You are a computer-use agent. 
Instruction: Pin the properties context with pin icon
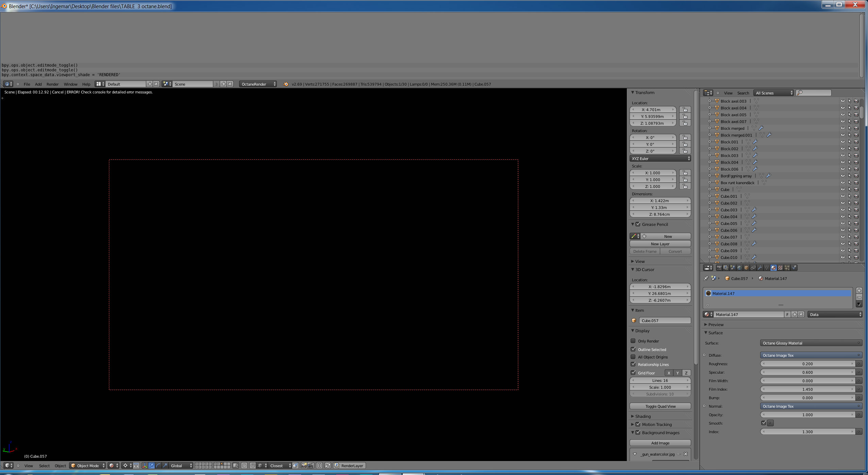click(706, 278)
